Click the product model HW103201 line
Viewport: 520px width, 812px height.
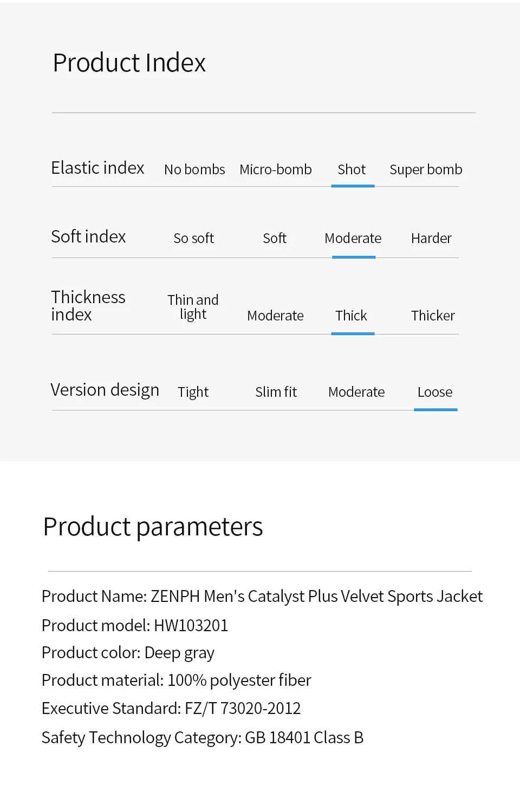135,625
